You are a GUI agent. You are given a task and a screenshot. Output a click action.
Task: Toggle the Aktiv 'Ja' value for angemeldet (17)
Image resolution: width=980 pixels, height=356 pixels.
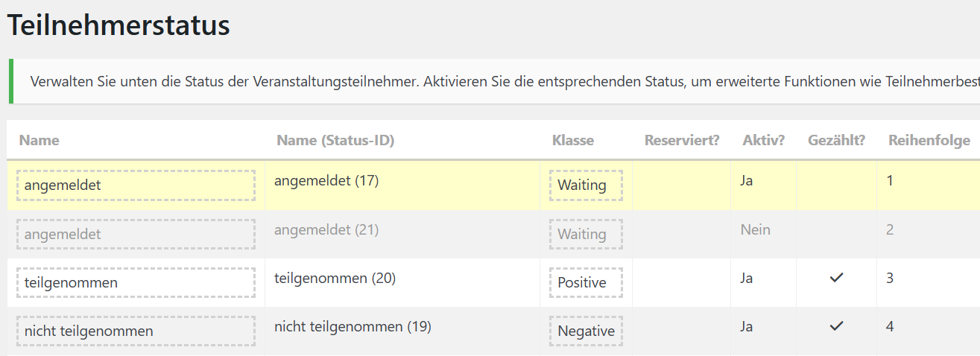(747, 180)
